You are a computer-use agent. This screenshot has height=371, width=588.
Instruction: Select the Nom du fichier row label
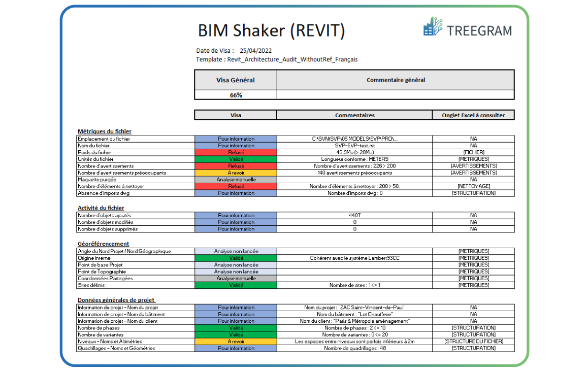pyautogui.click(x=136, y=146)
